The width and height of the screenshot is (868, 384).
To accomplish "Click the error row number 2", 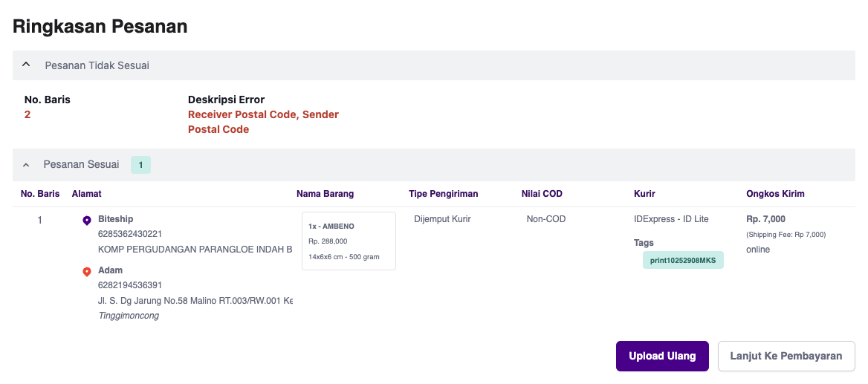I will click(27, 114).
